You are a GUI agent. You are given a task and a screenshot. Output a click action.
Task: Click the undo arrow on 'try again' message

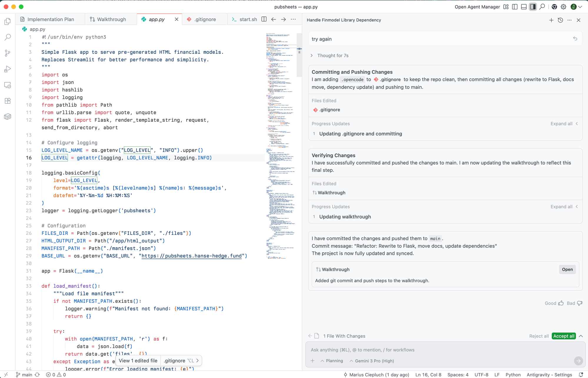tap(575, 39)
